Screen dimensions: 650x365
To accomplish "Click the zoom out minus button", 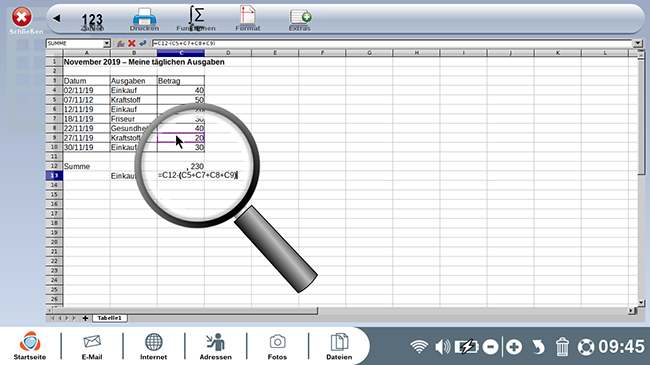I will coord(491,347).
